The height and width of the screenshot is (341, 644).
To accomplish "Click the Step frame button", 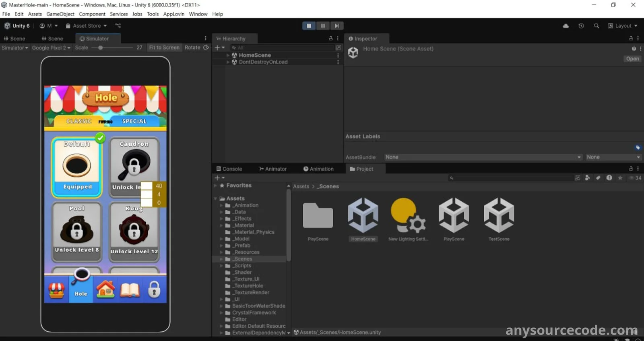I will click(337, 26).
